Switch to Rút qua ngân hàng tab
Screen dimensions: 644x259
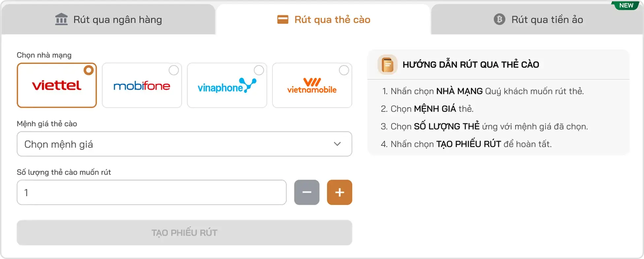(x=108, y=19)
